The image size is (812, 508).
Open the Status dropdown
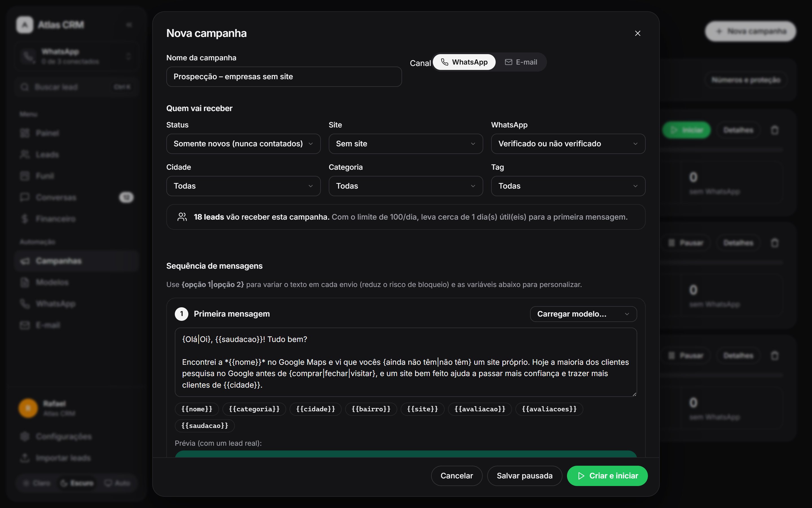coord(243,144)
